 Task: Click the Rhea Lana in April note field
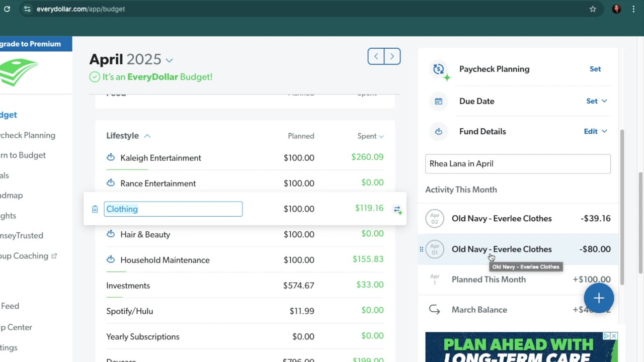click(518, 164)
